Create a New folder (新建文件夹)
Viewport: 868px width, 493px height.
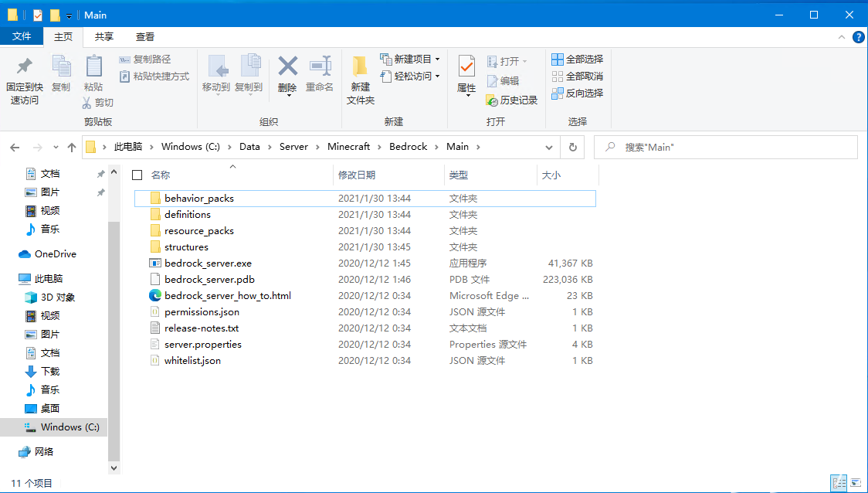[x=361, y=80]
